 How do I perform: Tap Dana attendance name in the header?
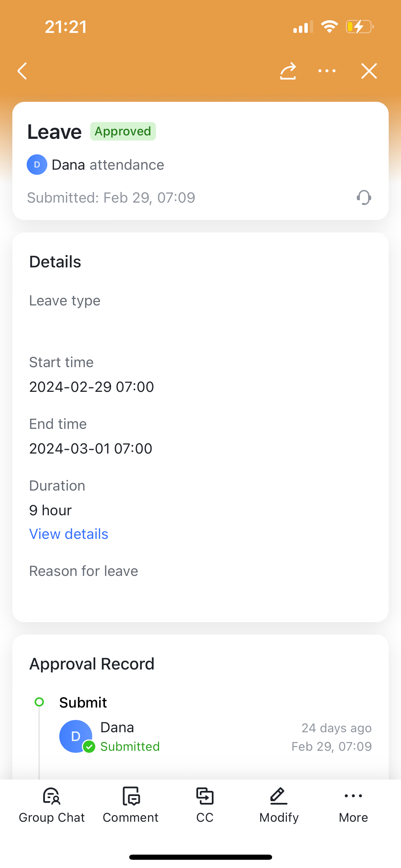[x=108, y=165]
